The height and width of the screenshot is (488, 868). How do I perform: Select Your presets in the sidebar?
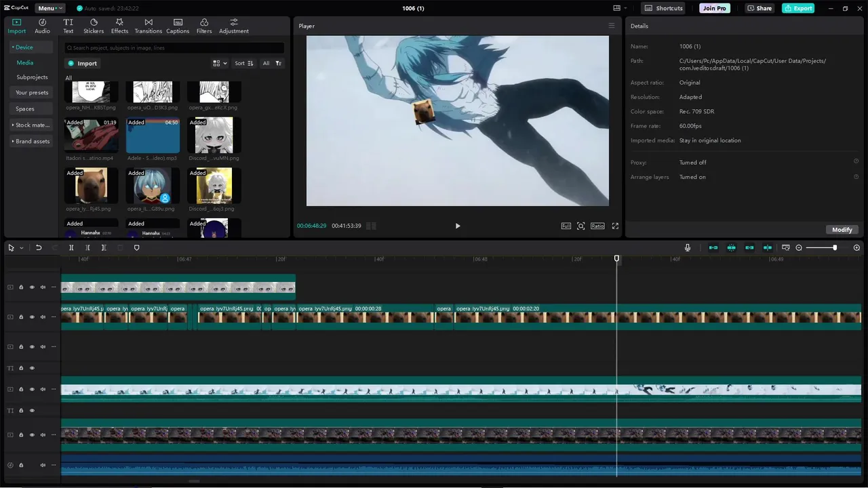[x=32, y=92]
